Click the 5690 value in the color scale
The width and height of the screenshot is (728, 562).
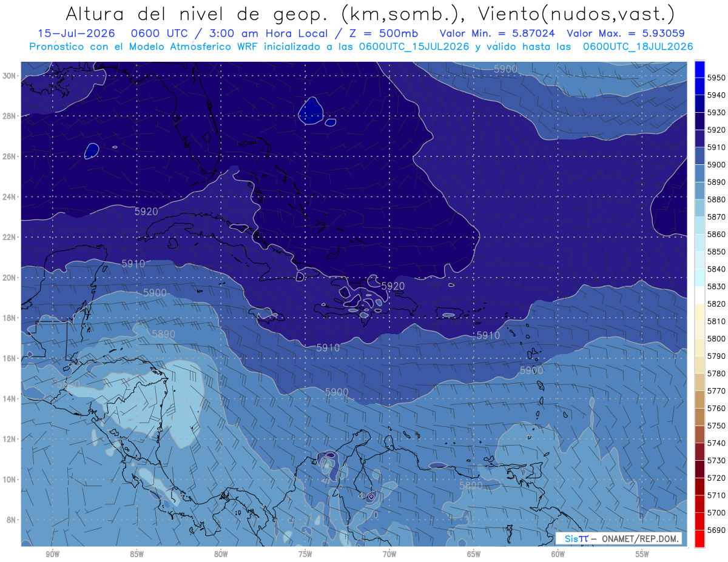(x=716, y=529)
